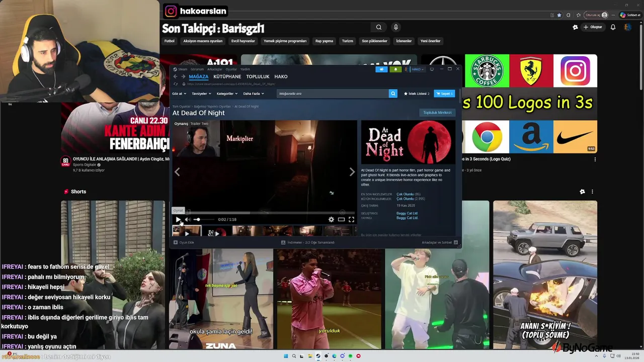Open Baggy Cat Ltd. developer link

407,213
